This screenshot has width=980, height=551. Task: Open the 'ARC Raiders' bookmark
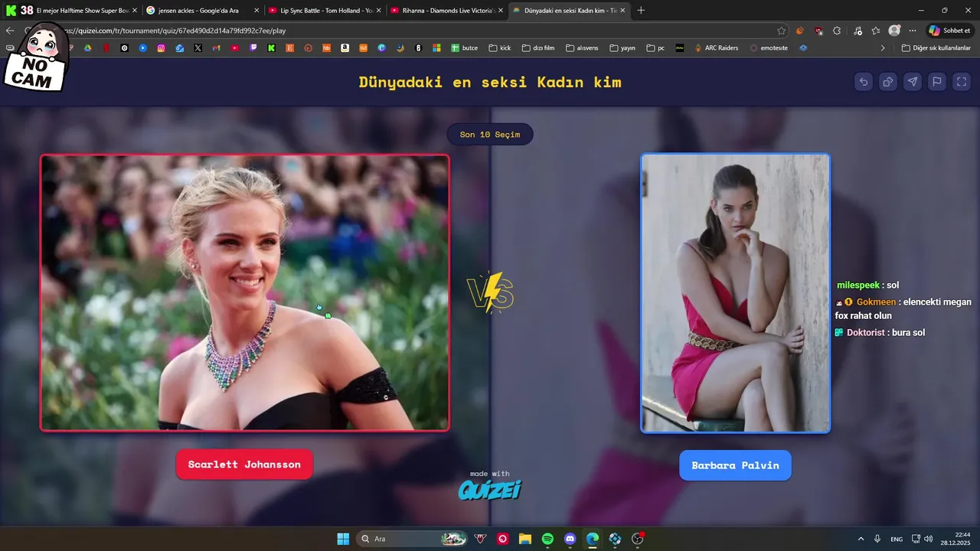point(717,47)
